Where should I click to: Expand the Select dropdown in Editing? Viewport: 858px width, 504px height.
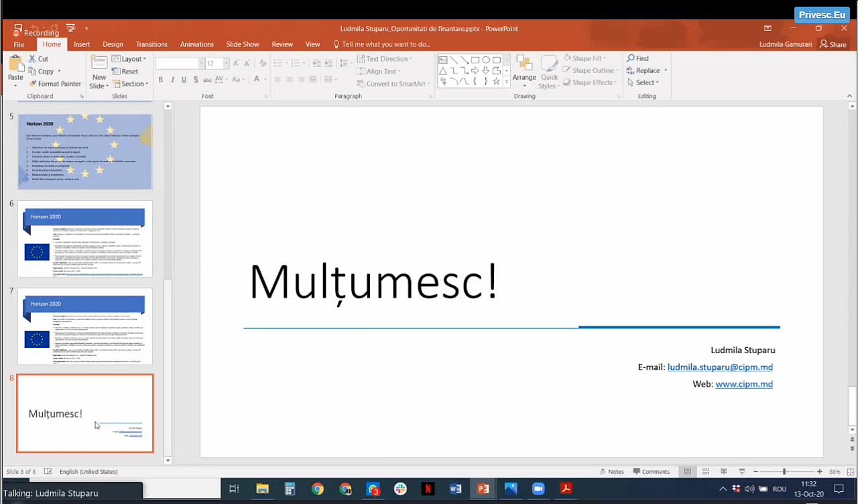643,82
